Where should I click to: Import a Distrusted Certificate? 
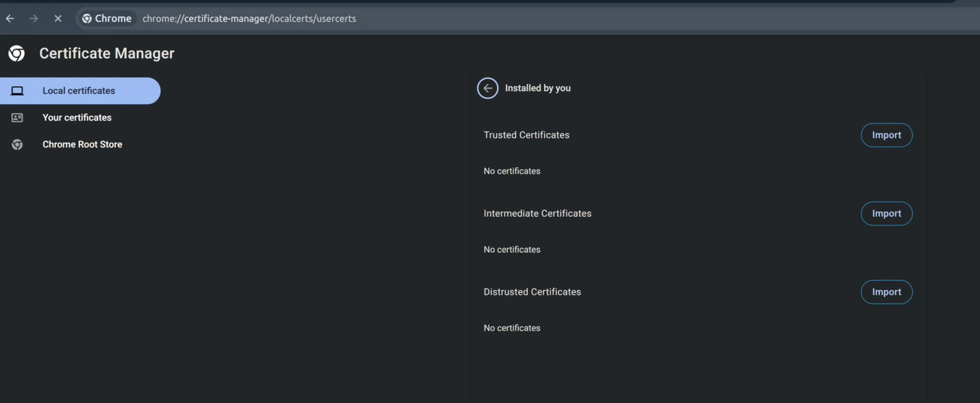[x=887, y=292]
